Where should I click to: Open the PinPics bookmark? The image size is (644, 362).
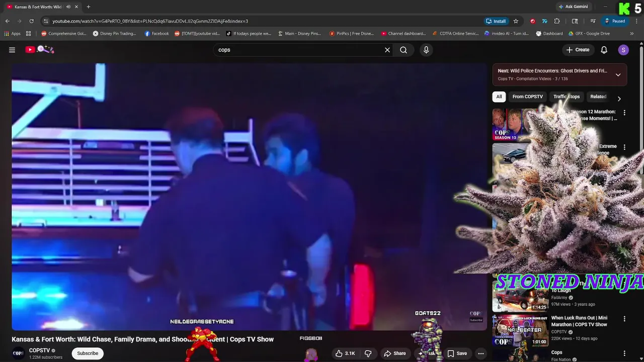[352, 34]
